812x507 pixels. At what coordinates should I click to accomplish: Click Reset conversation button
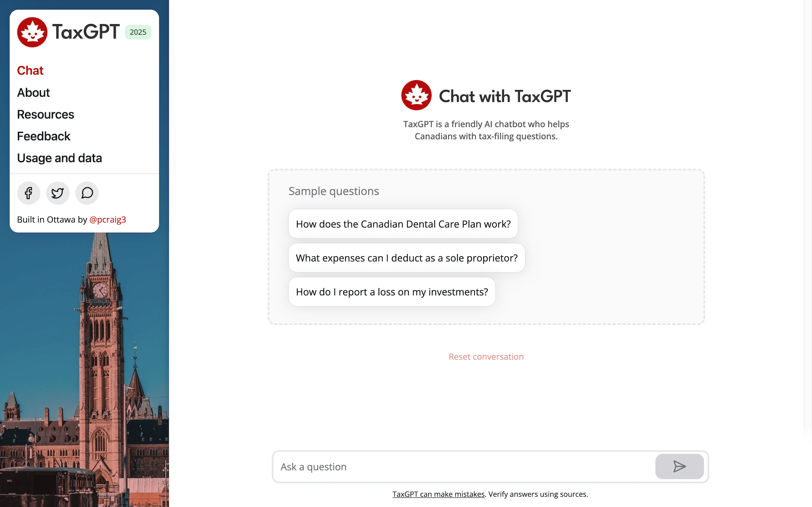486,356
